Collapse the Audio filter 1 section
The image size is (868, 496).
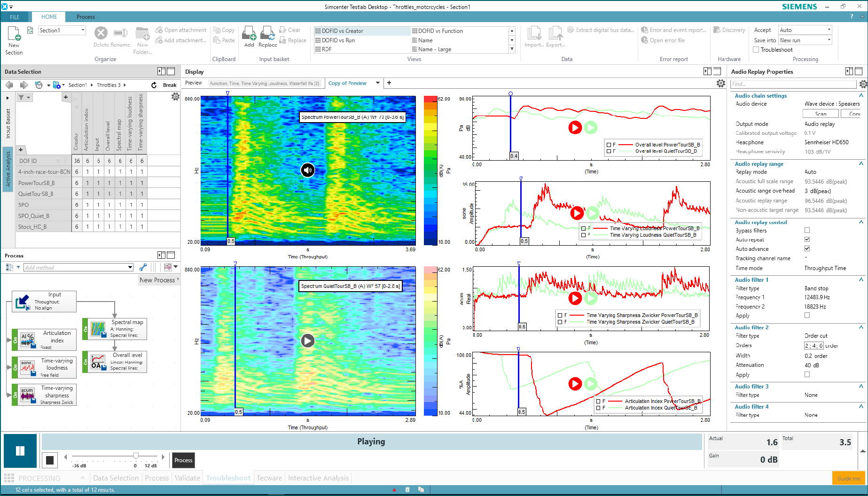(x=861, y=279)
